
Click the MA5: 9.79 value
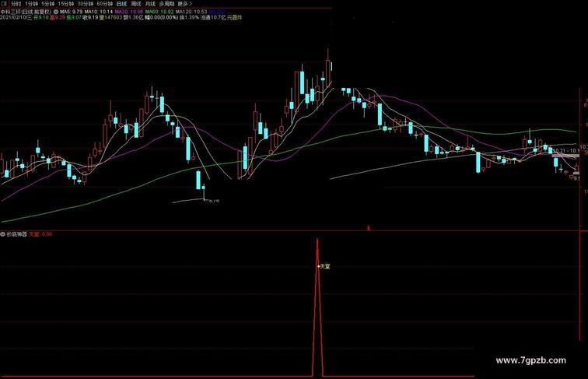coord(72,12)
